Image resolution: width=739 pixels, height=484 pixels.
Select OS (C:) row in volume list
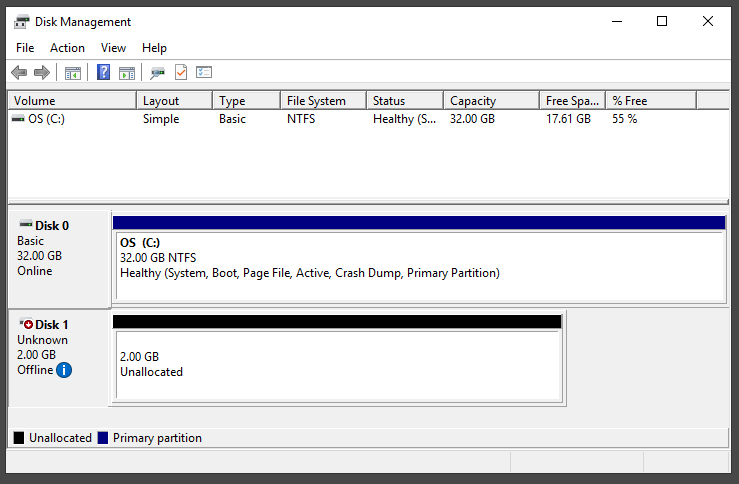[46, 119]
